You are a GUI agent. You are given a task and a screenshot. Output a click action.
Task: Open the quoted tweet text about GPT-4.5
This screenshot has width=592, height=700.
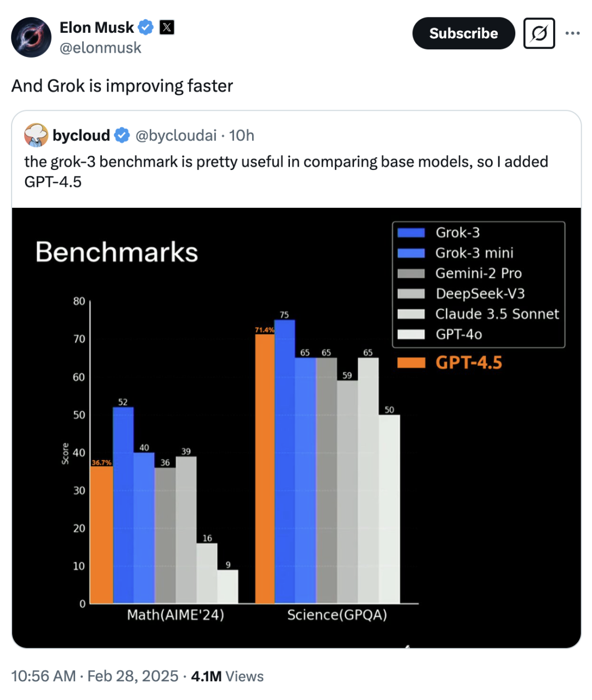286,171
